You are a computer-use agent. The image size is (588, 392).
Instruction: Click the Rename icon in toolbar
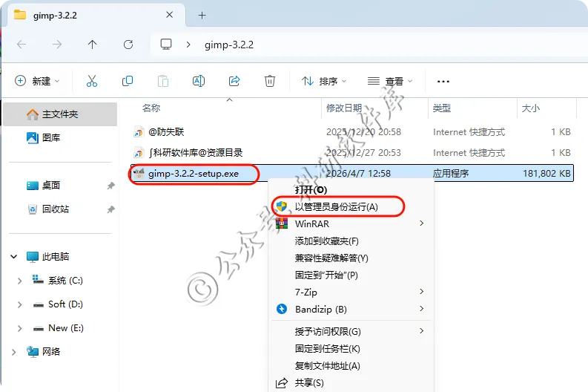199,81
